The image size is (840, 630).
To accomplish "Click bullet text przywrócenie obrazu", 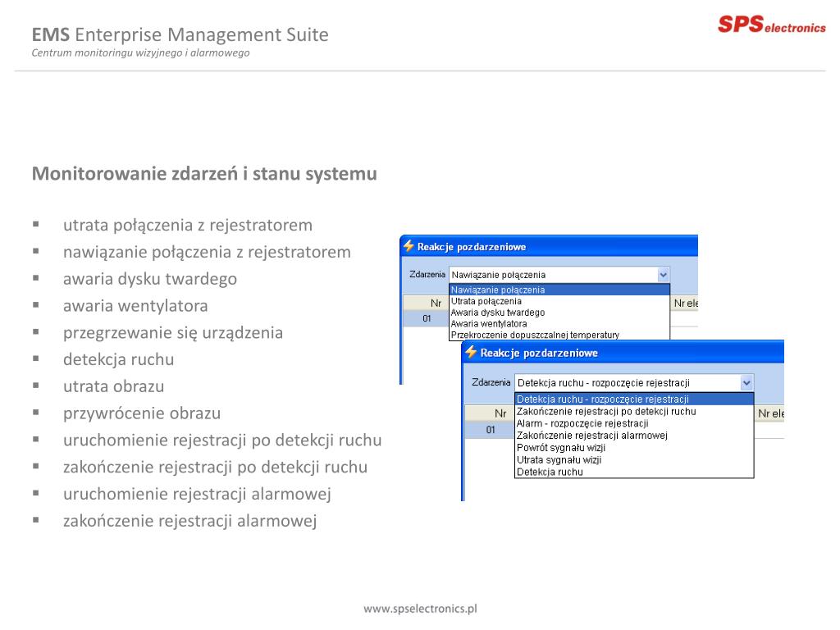I will [142, 413].
